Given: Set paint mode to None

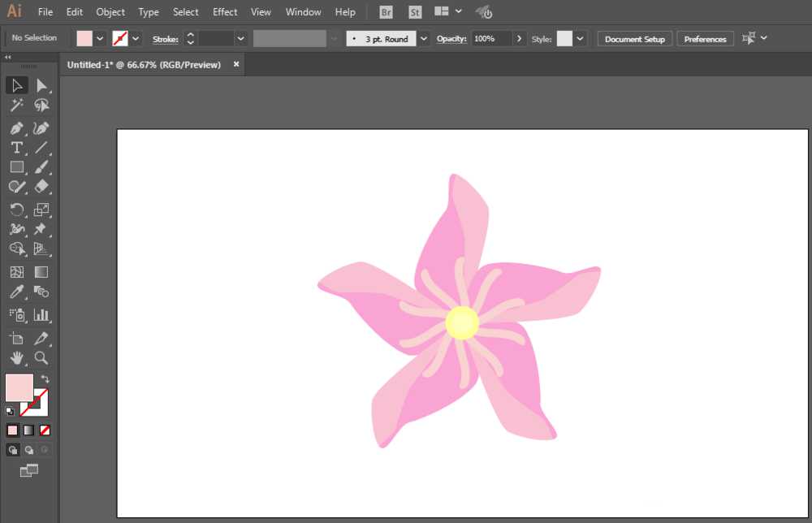Looking at the screenshot, I should click(x=45, y=430).
